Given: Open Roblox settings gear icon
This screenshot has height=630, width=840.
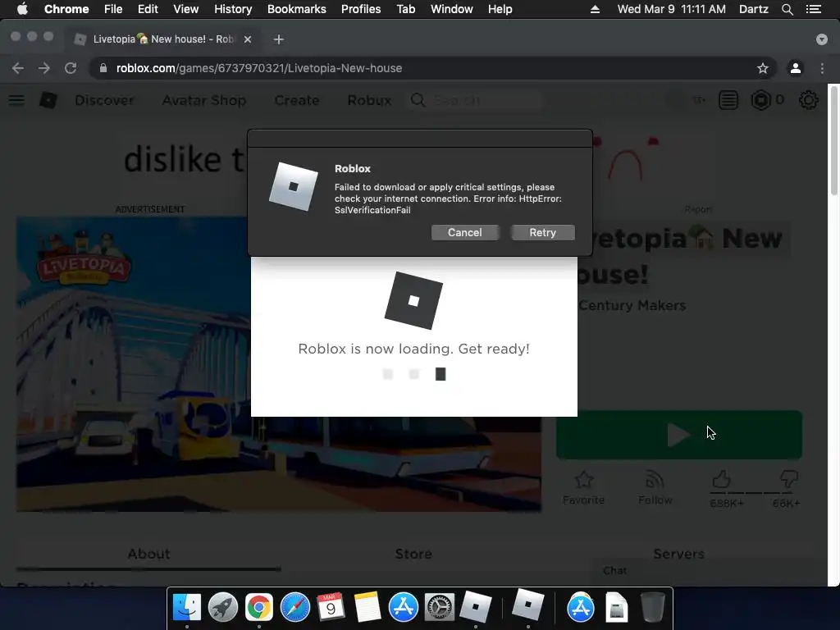Looking at the screenshot, I should (x=808, y=100).
